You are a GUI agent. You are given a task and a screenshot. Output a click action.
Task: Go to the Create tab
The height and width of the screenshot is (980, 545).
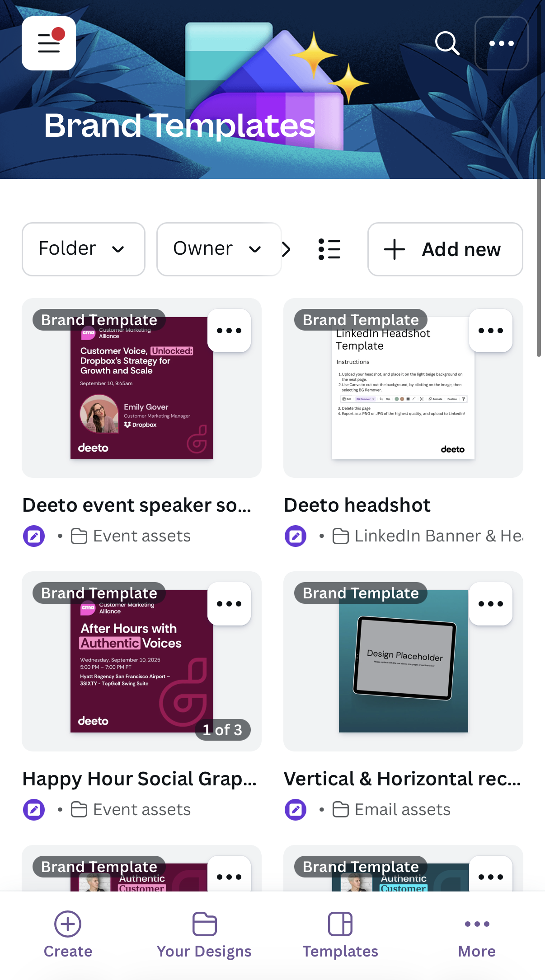(68, 935)
